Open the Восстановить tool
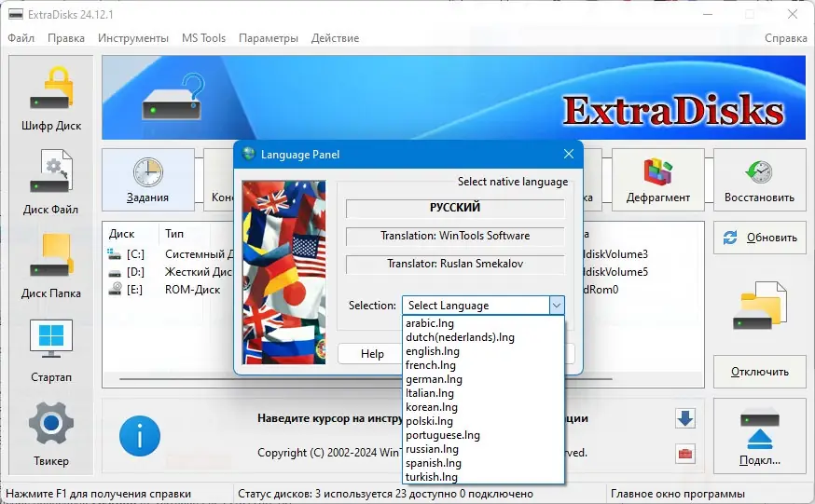Screen dimensions: 815x504 coord(759,180)
